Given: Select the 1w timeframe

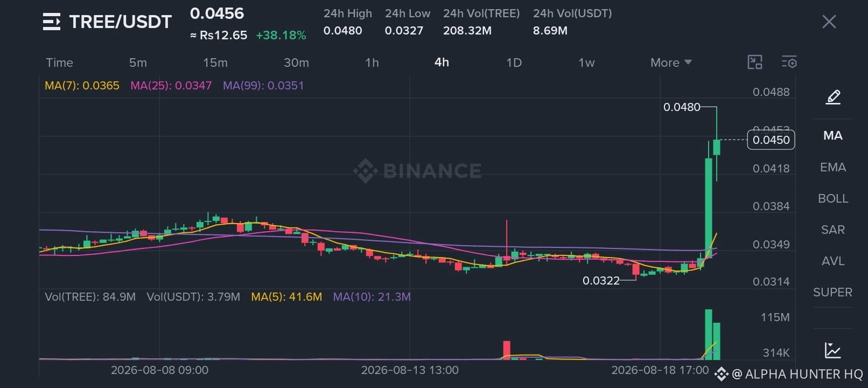Looking at the screenshot, I should [x=586, y=63].
